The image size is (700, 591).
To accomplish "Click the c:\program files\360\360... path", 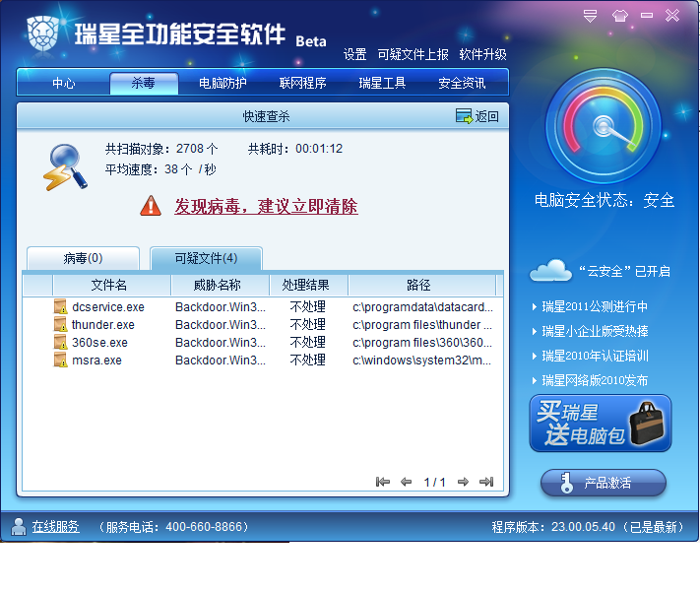I will [422, 343].
